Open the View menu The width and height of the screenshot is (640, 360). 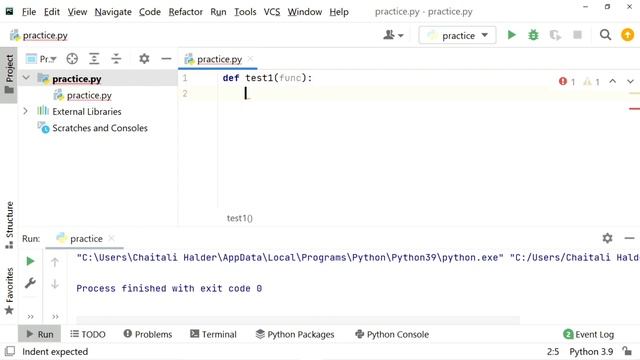tap(77, 12)
